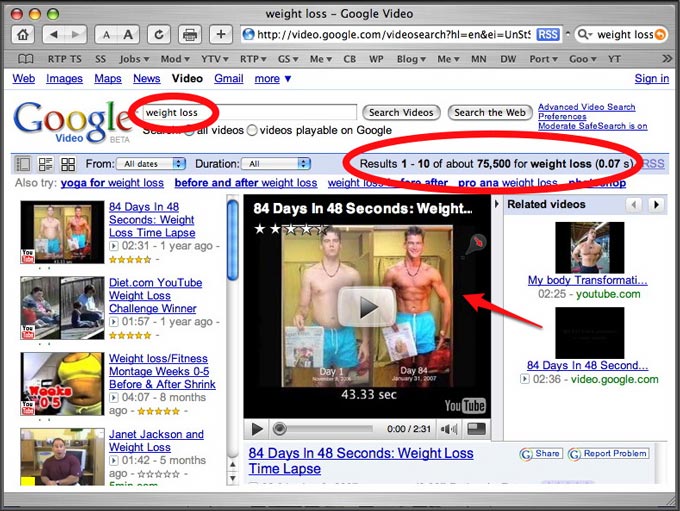Navigate forward with the right arrow button
The image size is (680, 511).
[x=75, y=34]
